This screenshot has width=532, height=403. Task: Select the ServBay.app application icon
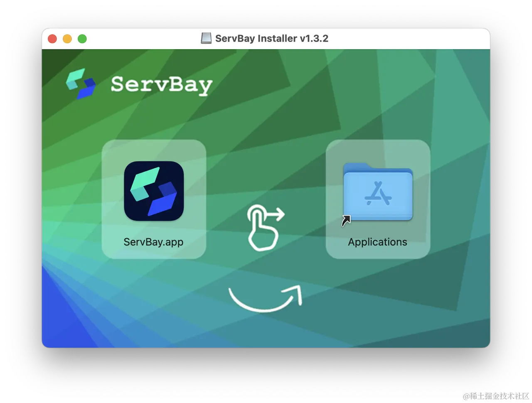tap(154, 191)
